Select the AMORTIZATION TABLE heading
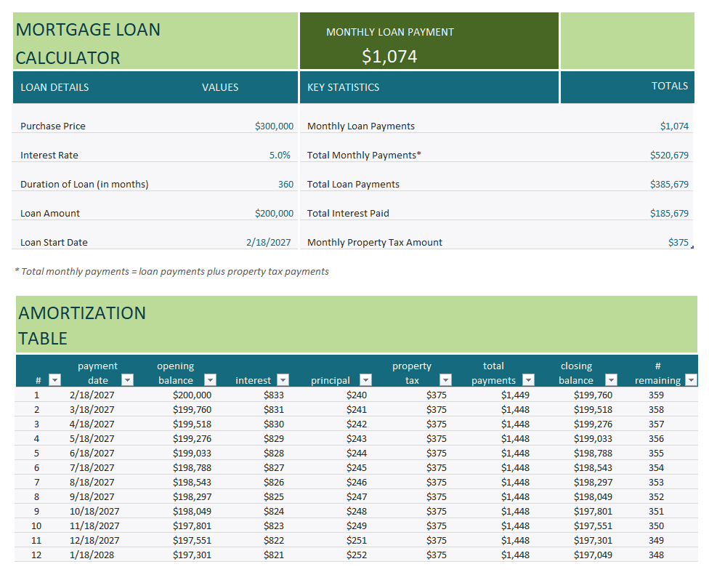Image resolution: width=709 pixels, height=588 pixels. [82, 326]
